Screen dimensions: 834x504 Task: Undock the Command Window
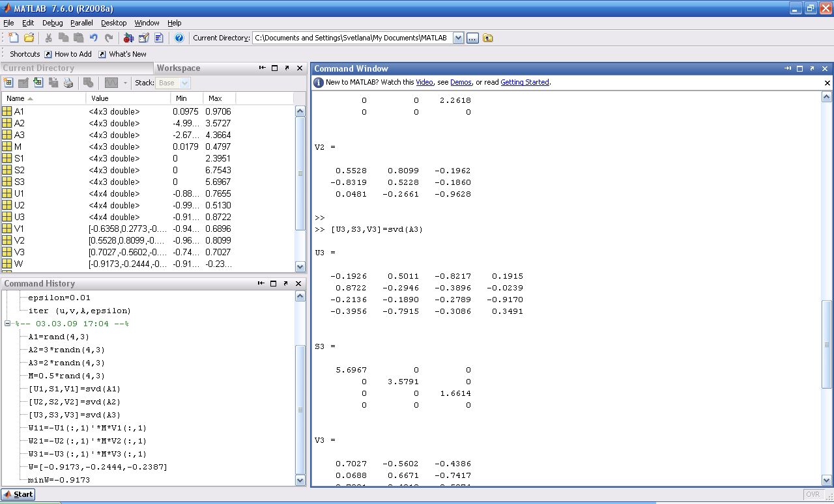pos(812,68)
